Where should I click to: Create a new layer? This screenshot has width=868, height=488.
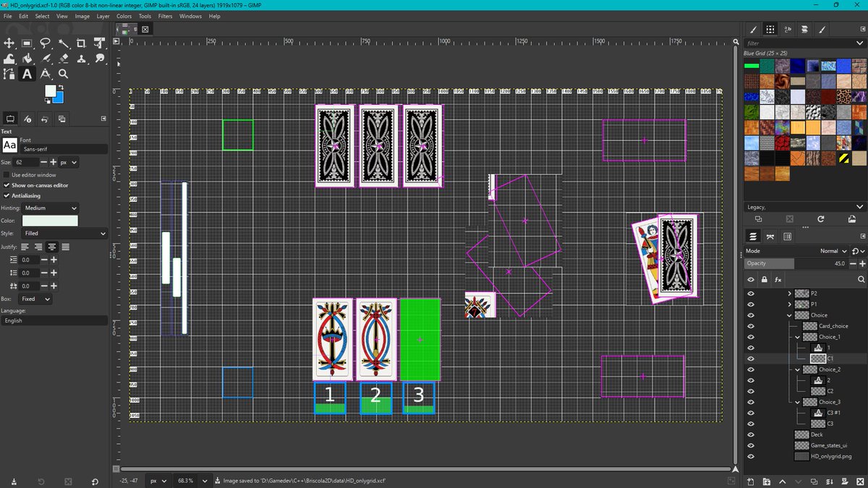pyautogui.click(x=751, y=481)
